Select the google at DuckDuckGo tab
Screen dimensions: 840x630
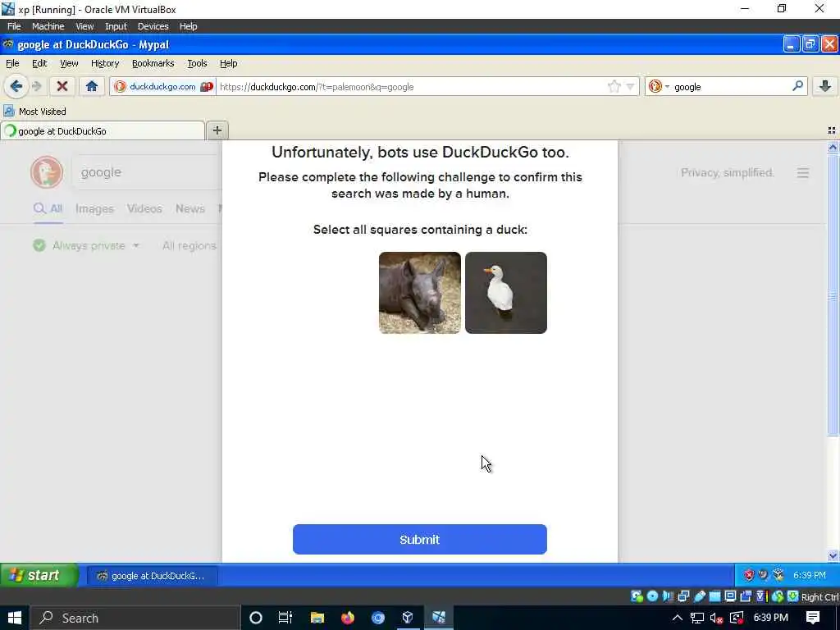tap(103, 130)
